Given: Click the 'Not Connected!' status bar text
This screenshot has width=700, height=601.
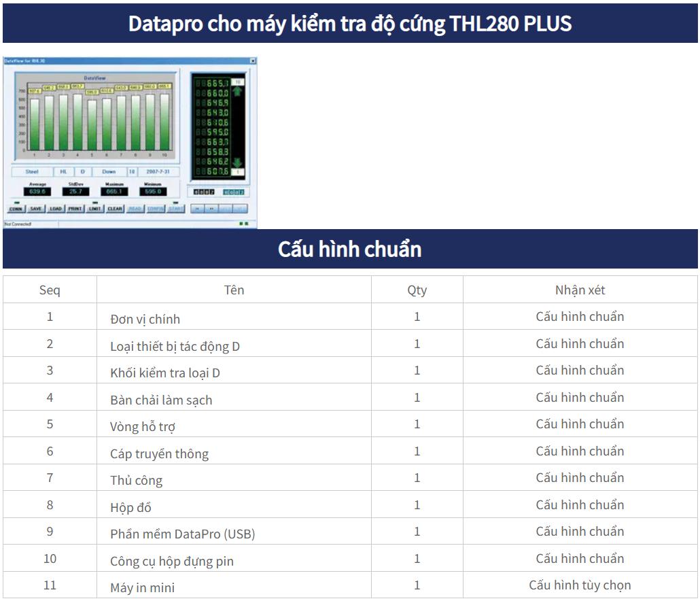Looking at the screenshot, I should (x=18, y=224).
